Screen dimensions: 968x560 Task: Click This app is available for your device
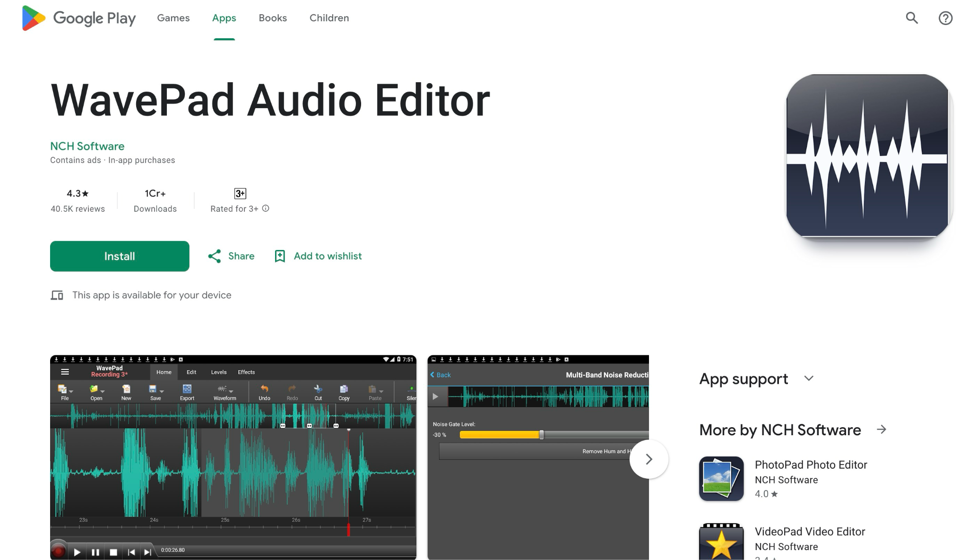click(x=152, y=295)
